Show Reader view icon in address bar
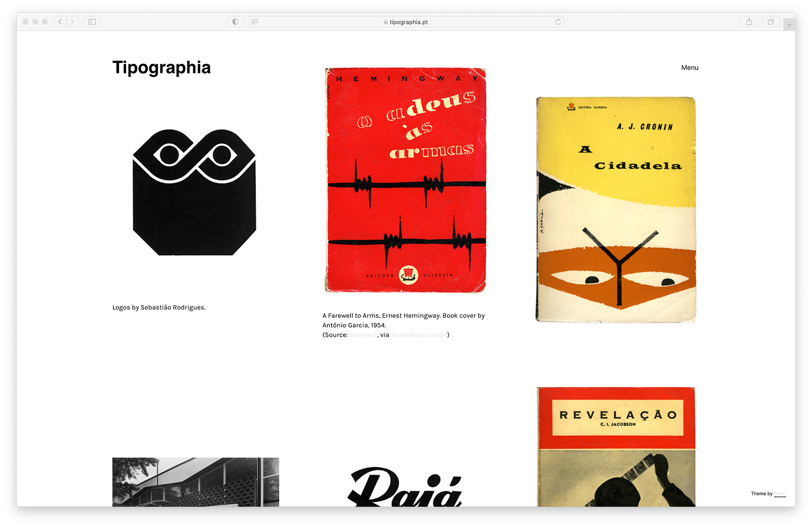 pos(255,22)
